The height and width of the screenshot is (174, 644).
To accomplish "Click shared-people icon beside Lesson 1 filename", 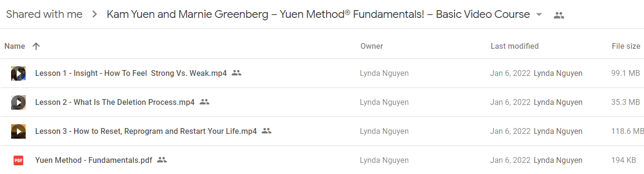I will pos(236,73).
